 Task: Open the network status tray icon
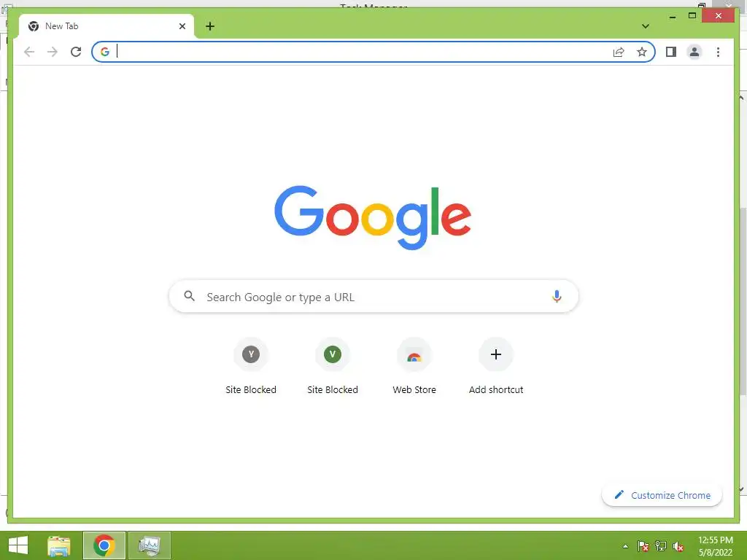click(661, 546)
